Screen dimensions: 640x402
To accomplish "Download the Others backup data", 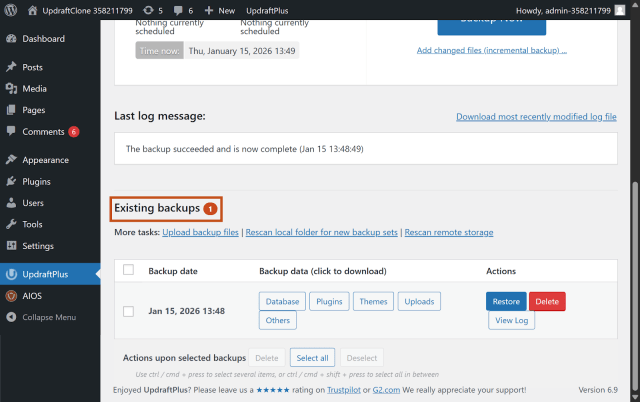I will (278, 320).
